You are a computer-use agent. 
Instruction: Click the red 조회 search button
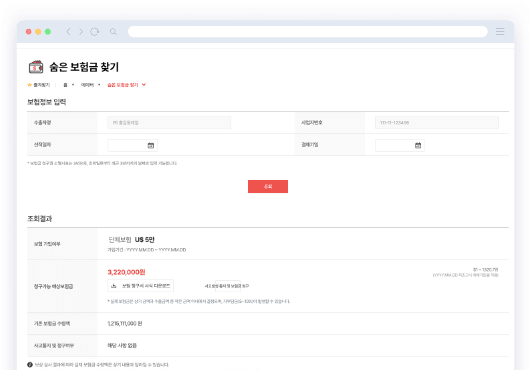268,187
